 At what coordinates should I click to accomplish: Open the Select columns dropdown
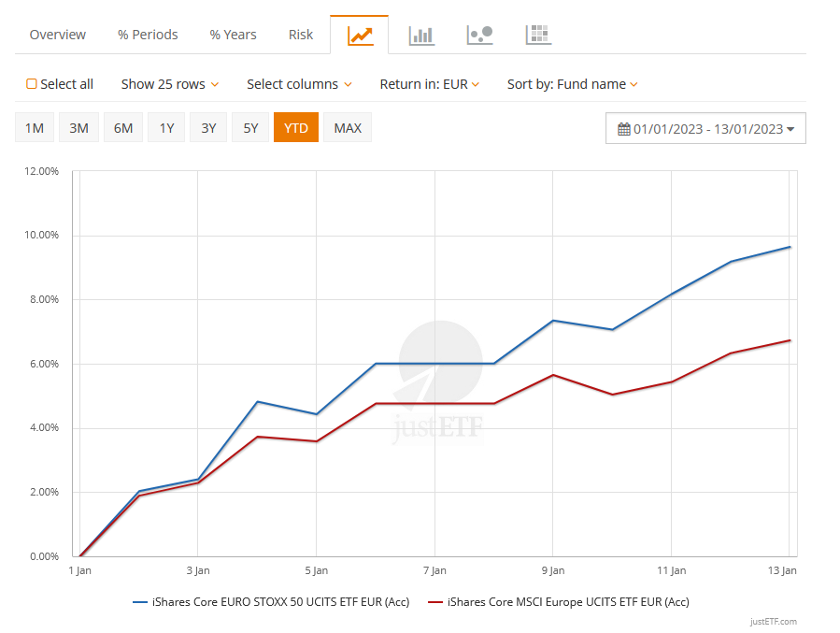click(x=299, y=84)
